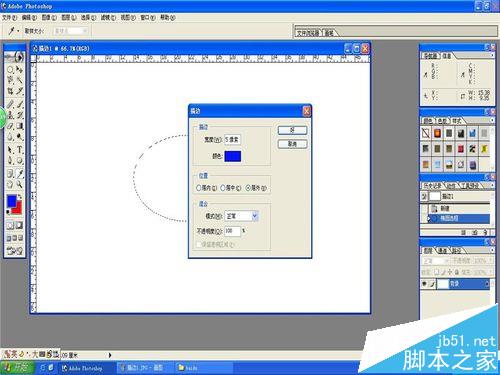Screen dimensions: 500x375
Task: Set history brush source on 描边1 snapshot
Action: [424, 196]
